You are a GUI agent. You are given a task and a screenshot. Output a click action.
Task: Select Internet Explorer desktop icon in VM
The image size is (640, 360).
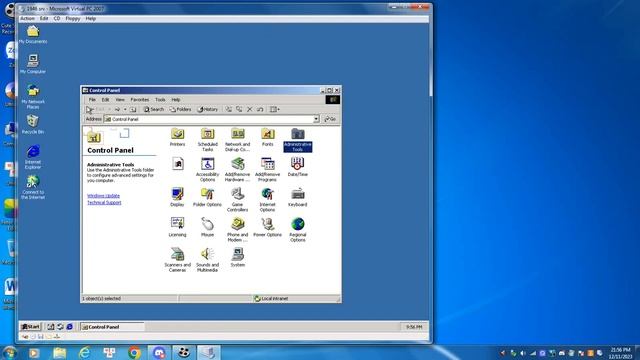pyautogui.click(x=33, y=157)
